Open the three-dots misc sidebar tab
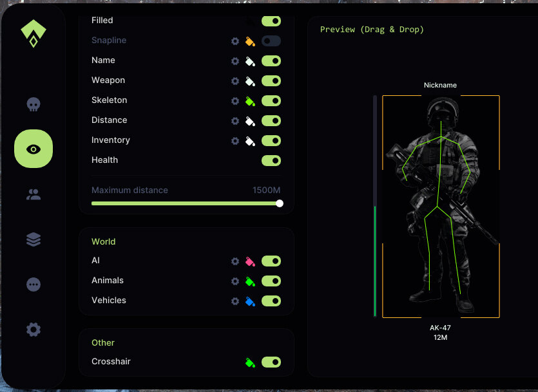Viewport: 538px width, 392px height. click(x=34, y=285)
